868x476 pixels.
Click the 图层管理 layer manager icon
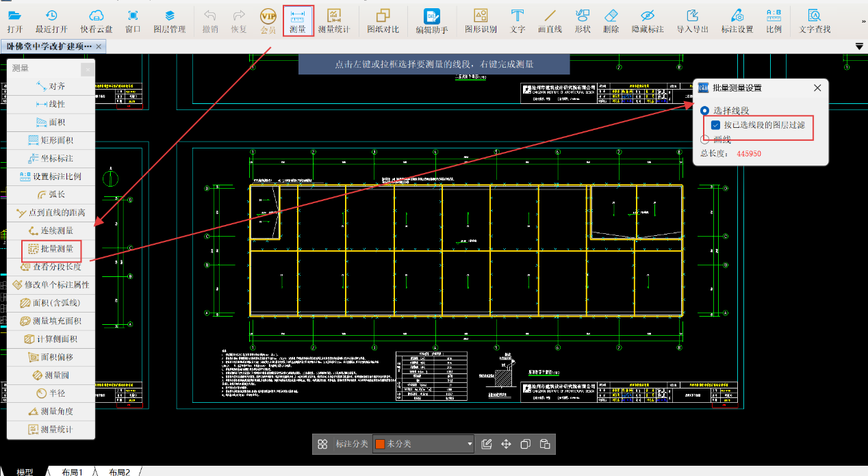pos(169,21)
